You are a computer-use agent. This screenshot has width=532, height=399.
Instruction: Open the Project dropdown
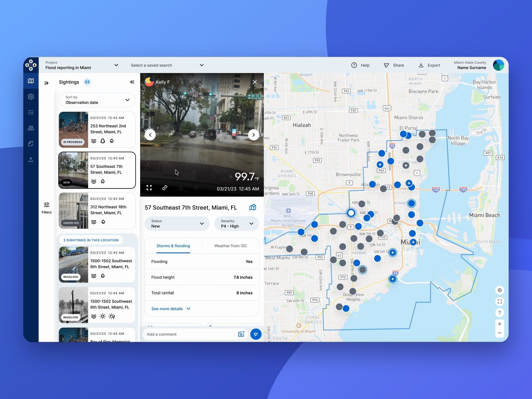tap(82, 65)
